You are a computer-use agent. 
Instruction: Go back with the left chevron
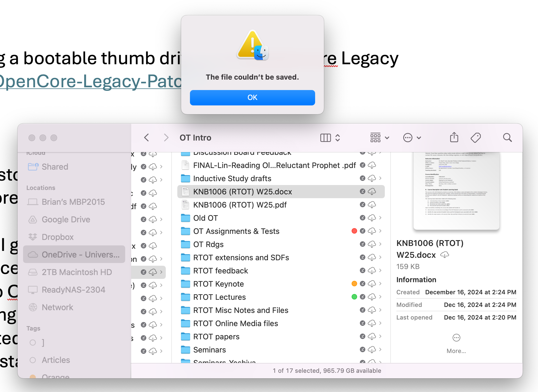pyautogui.click(x=147, y=138)
